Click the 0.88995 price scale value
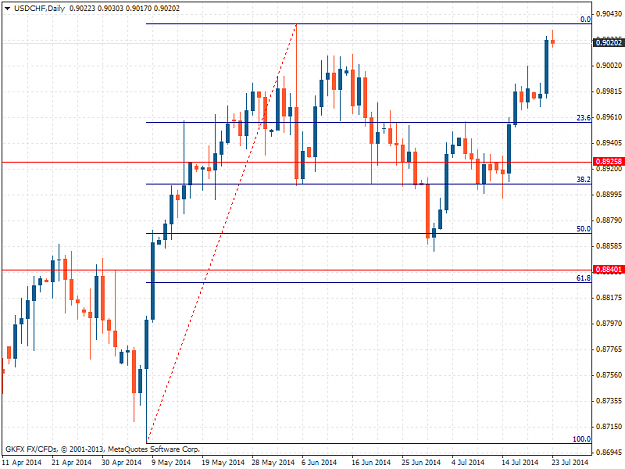Image resolution: width=625 pixels, height=469 pixels. point(609,194)
